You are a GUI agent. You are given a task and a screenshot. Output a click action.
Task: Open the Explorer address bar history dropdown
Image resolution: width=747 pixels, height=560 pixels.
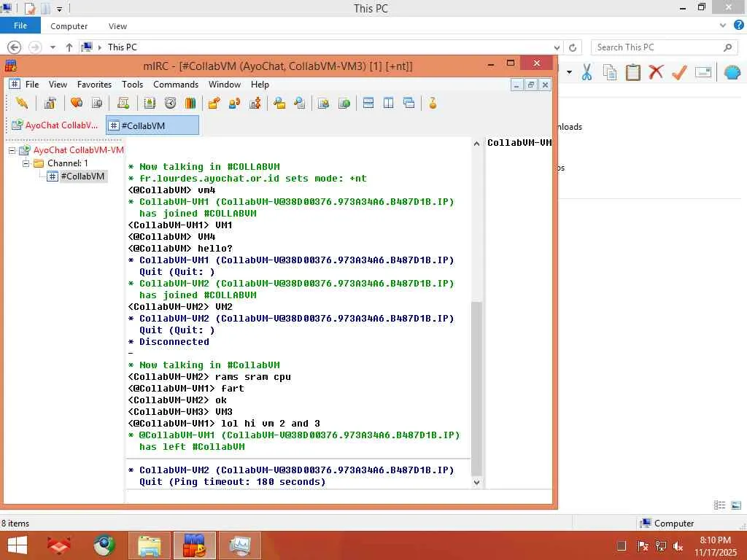[x=557, y=47]
